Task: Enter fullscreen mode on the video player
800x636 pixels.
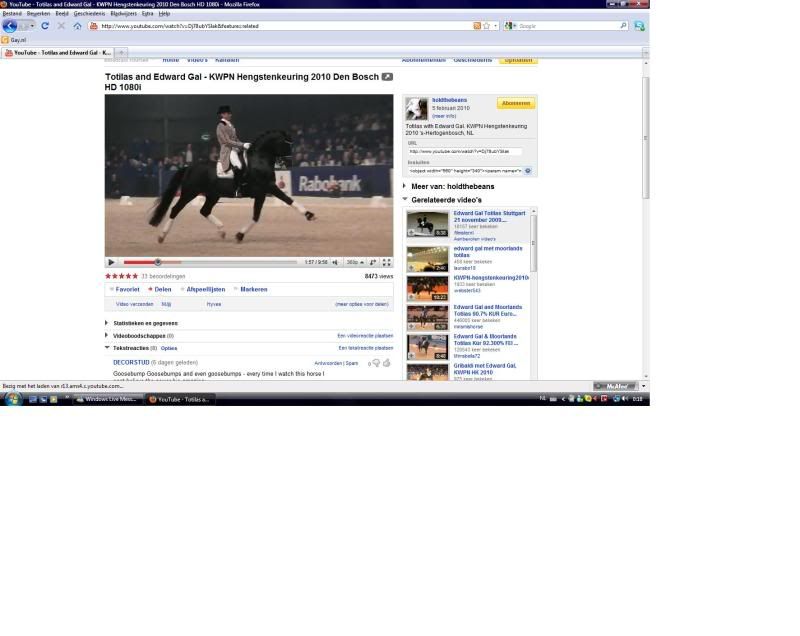Action: click(387, 263)
